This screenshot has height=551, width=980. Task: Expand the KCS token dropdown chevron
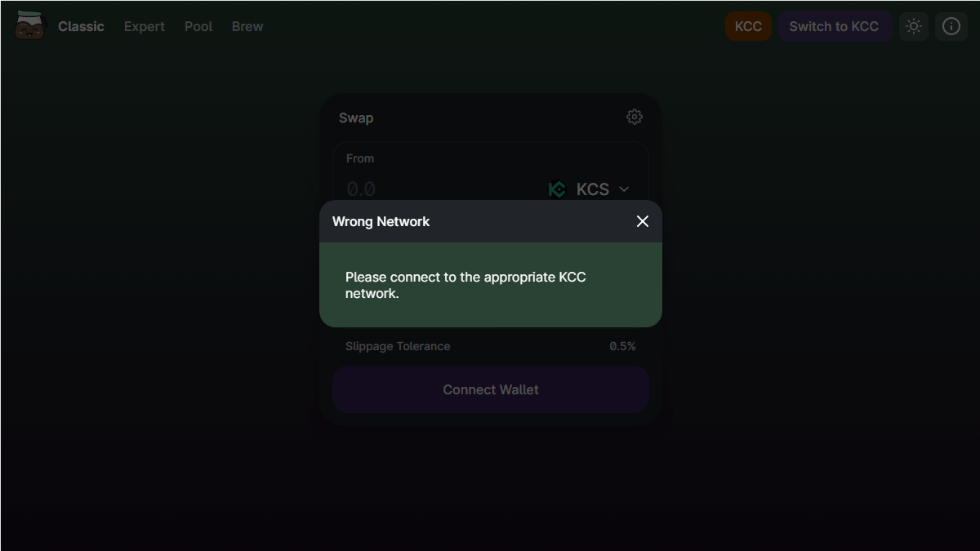point(624,189)
